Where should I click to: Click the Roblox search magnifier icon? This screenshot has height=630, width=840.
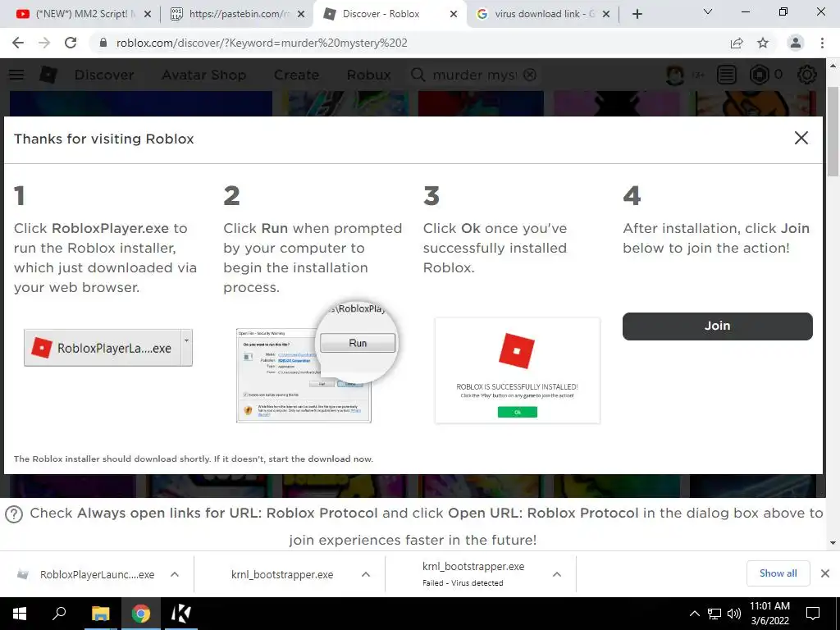(418, 75)
